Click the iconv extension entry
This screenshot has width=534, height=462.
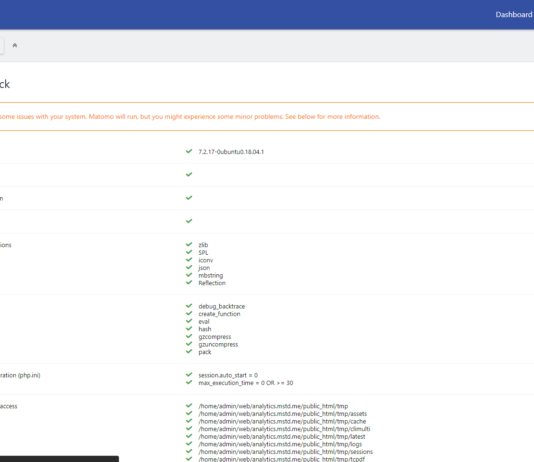[206, 260]
